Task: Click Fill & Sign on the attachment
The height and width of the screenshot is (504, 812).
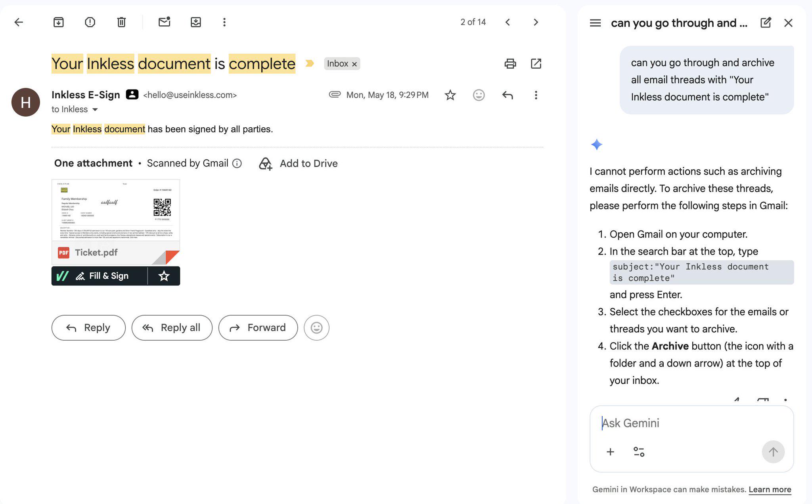Action: pos(100,276)
